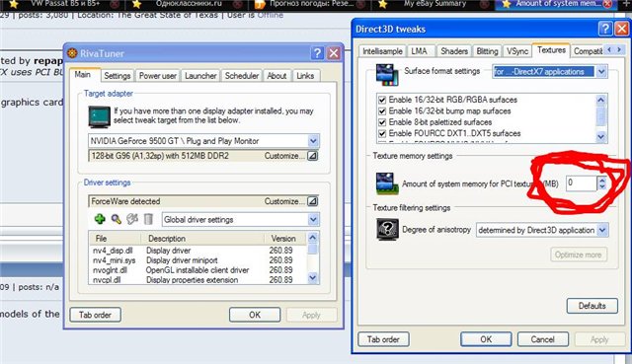Open the Blitting tab
The image size is (632, 364).
[487, 51]
